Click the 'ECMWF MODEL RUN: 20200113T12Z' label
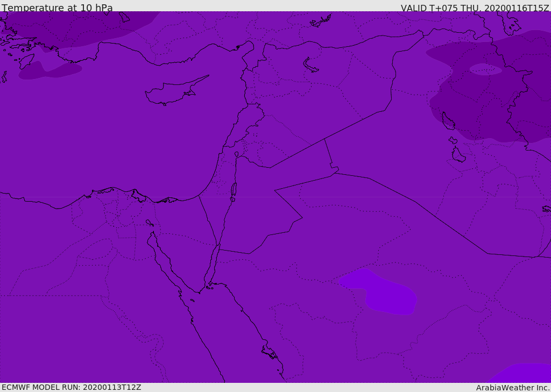Image resolution: width=551 pixels, height=392 pixels. [x=72, y=388]
